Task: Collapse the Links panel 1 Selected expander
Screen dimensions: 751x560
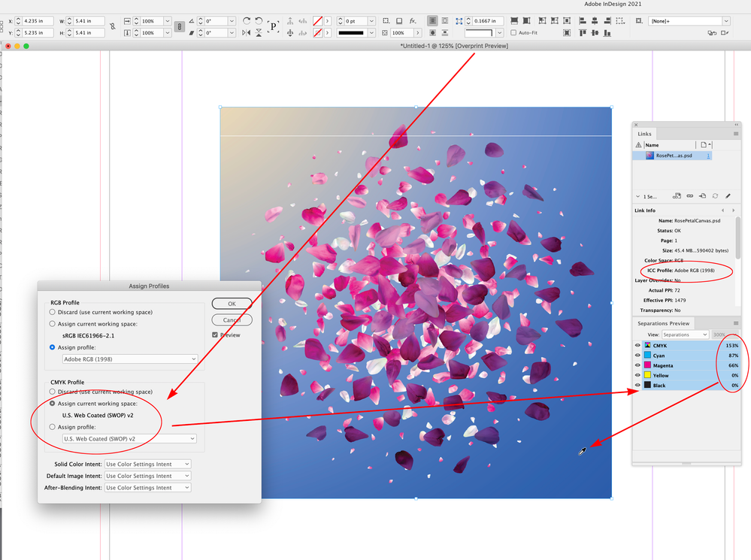Action: coord(638,196)
